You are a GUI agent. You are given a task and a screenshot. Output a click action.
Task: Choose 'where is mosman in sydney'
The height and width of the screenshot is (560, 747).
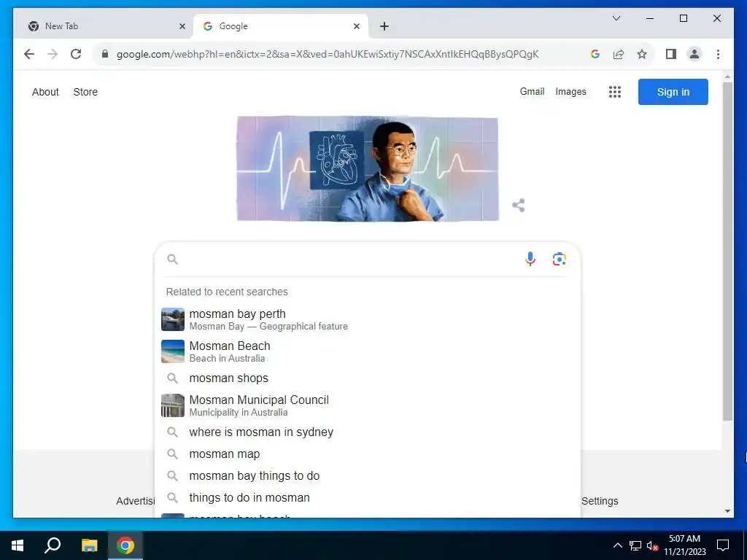[x=367, y=432]
